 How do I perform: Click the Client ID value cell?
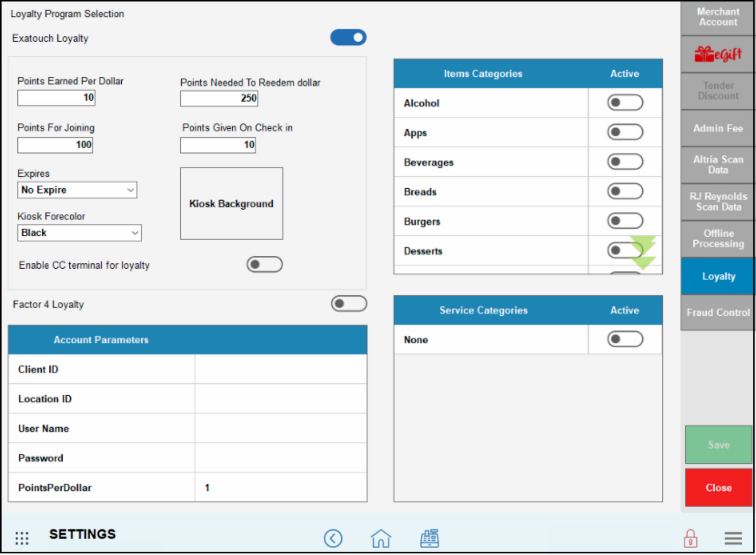(281, 369)
